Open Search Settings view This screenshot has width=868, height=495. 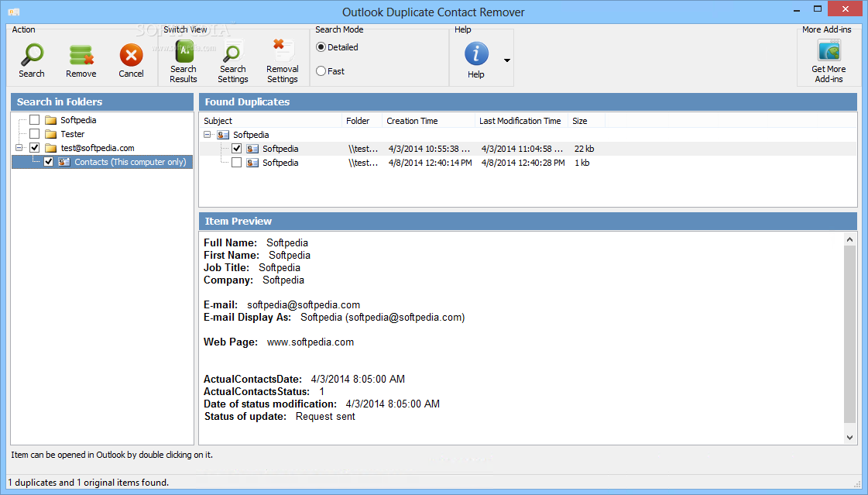[232, 61]
